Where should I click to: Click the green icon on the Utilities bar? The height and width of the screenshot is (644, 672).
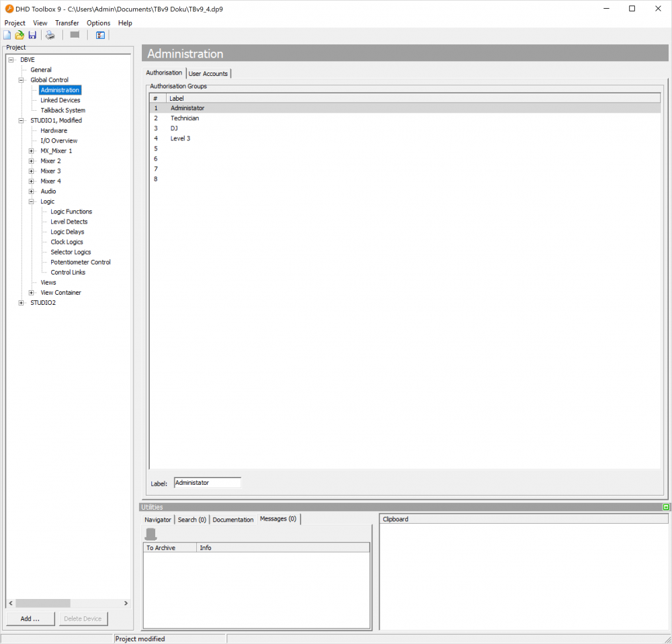tap(666, 506)
